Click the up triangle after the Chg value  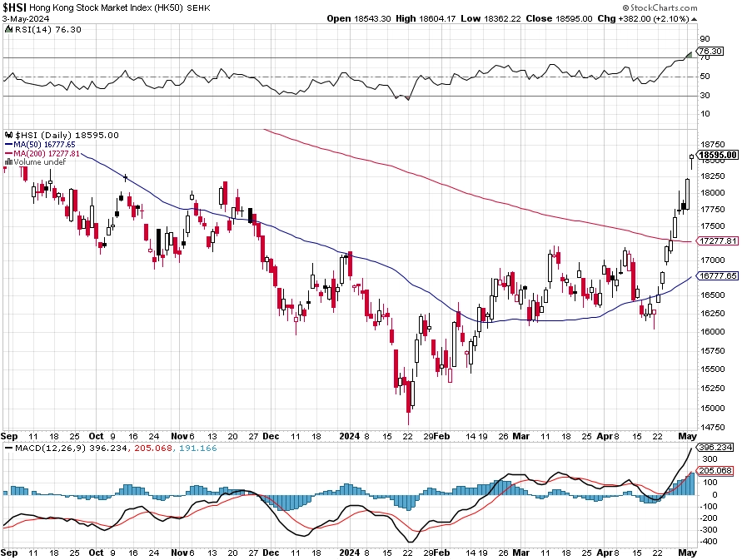click(694, 19)
